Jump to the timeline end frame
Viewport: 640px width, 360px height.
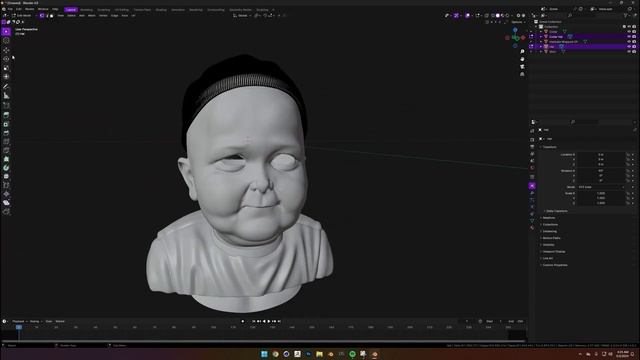point(279,321)
